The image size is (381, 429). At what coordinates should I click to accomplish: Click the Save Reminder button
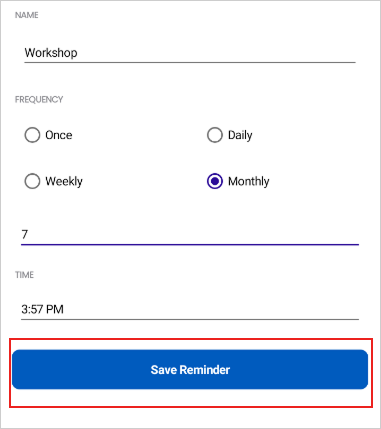tap(190, 369)
